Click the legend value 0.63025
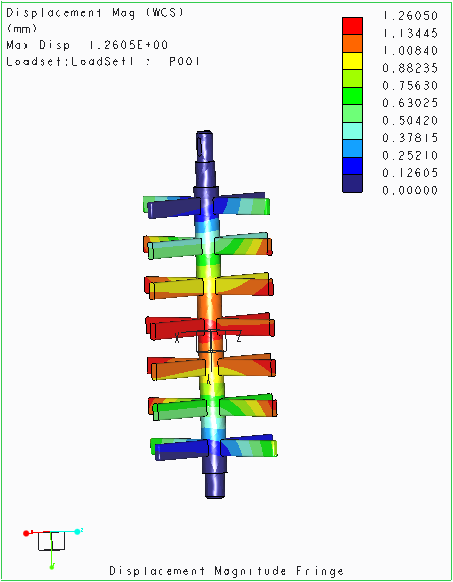 tap(410, 103)
